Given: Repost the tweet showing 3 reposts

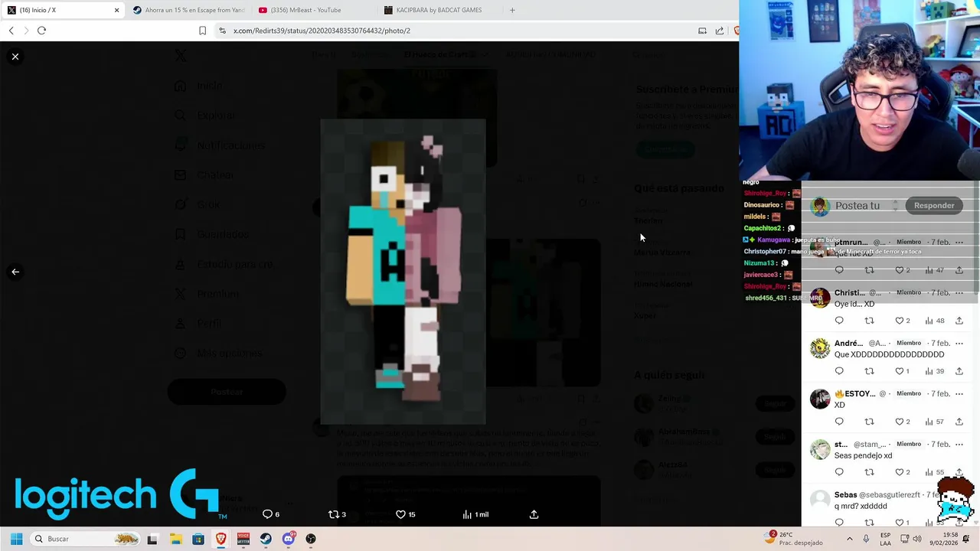Looking at the screenshot, I should pos(337,514).
